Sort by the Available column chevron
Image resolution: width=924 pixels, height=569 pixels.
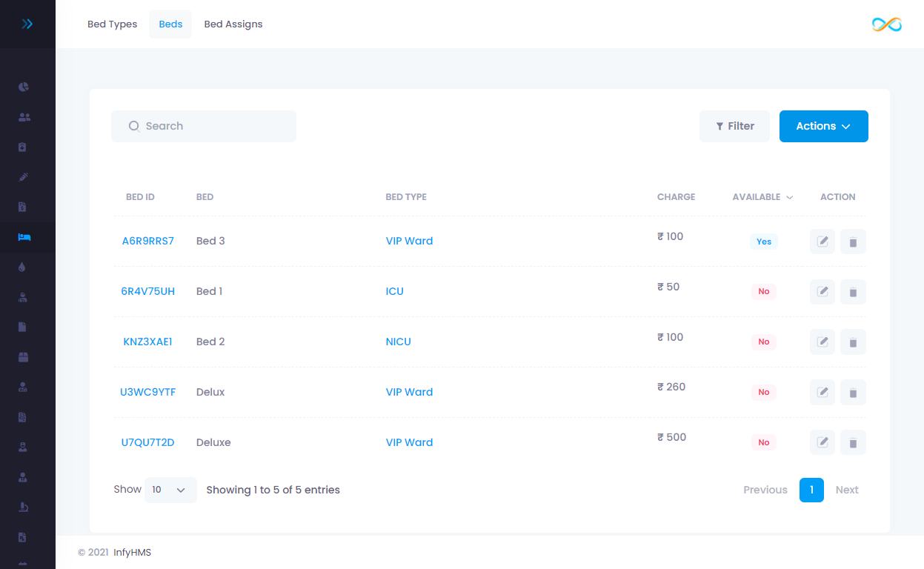coord(789,197)
